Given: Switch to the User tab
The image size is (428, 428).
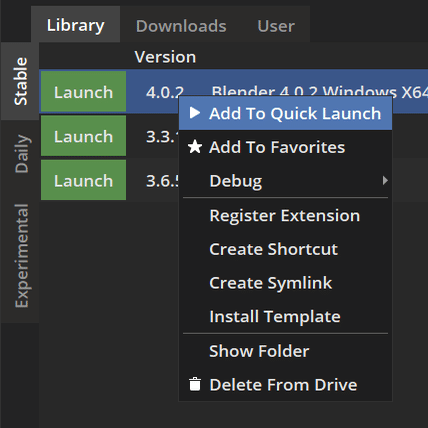Looking at the screenshot, I should click(x=276, y=26).
